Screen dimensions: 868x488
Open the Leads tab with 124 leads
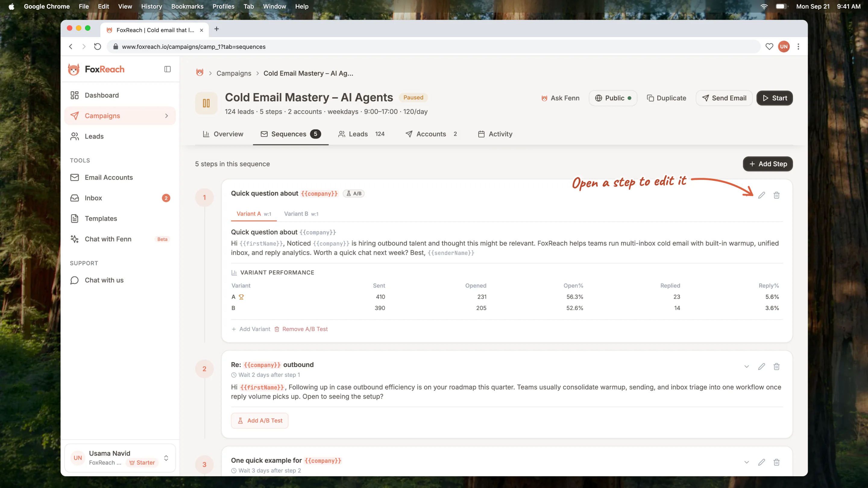click(362, 134)
